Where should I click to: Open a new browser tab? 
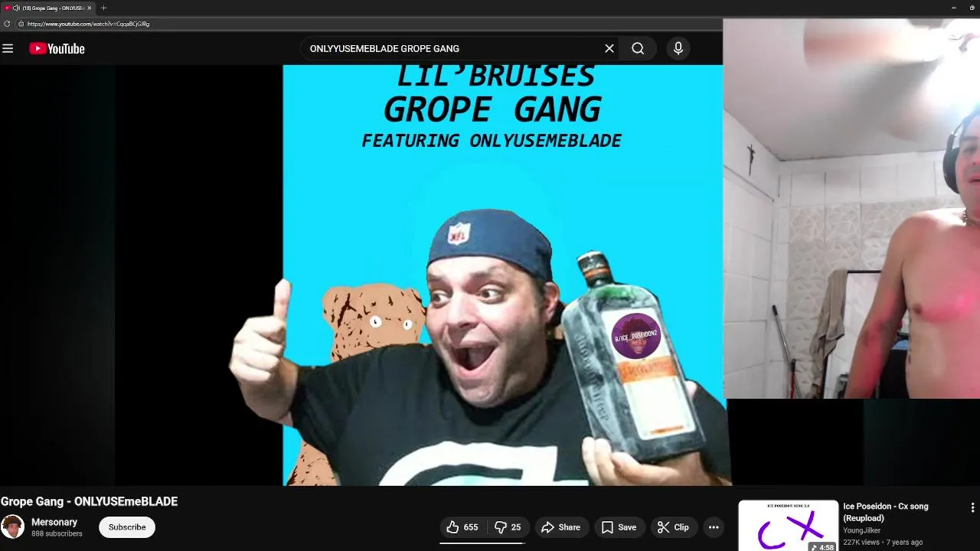point(103,8)
